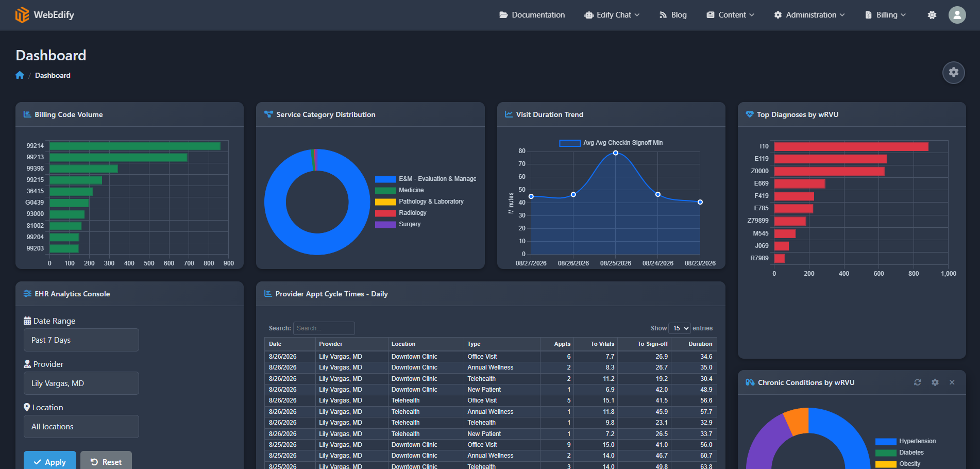Click the Content newspaper icon
Screen dimensions: 980x469
710,15
